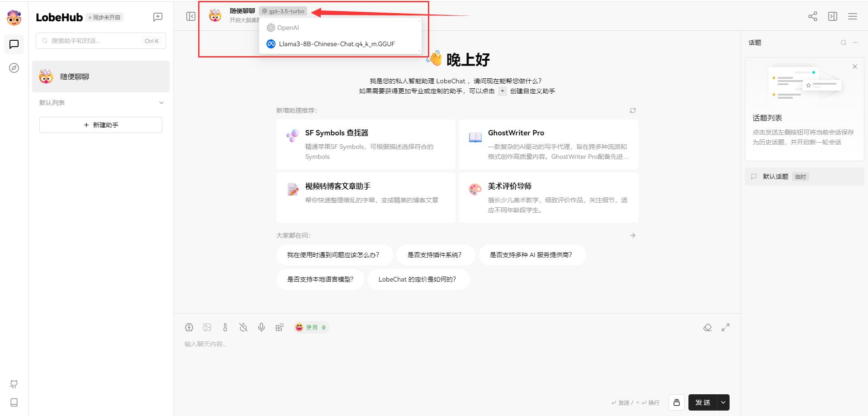Share the conversation using the share icon
Screen dimensions: 868x416
[x=813, y=16]
